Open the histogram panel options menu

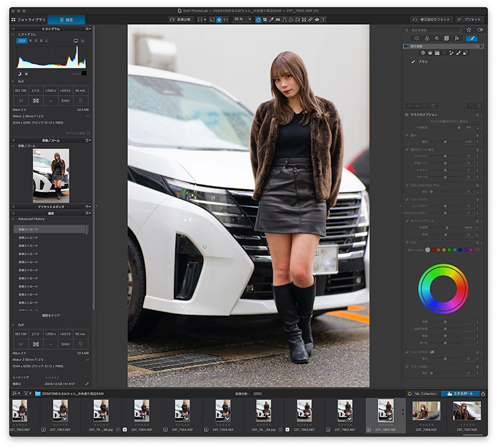point(88,29)
